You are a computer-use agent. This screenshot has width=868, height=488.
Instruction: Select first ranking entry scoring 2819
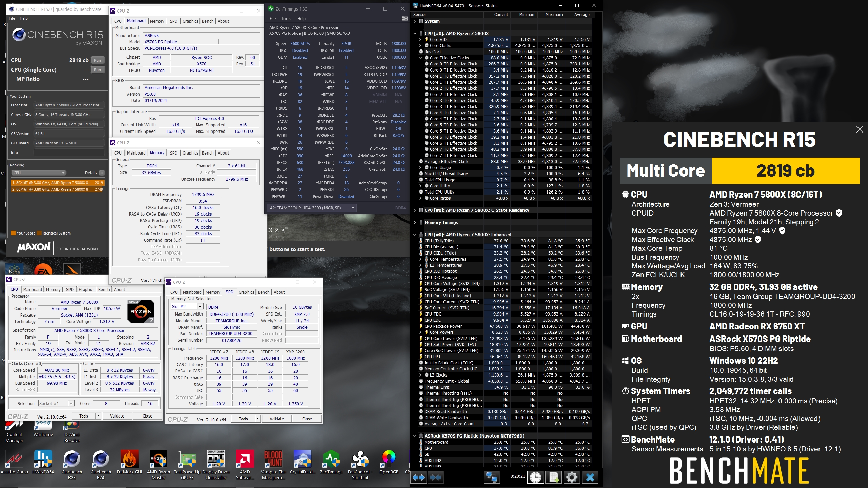(x=57, y=183)
